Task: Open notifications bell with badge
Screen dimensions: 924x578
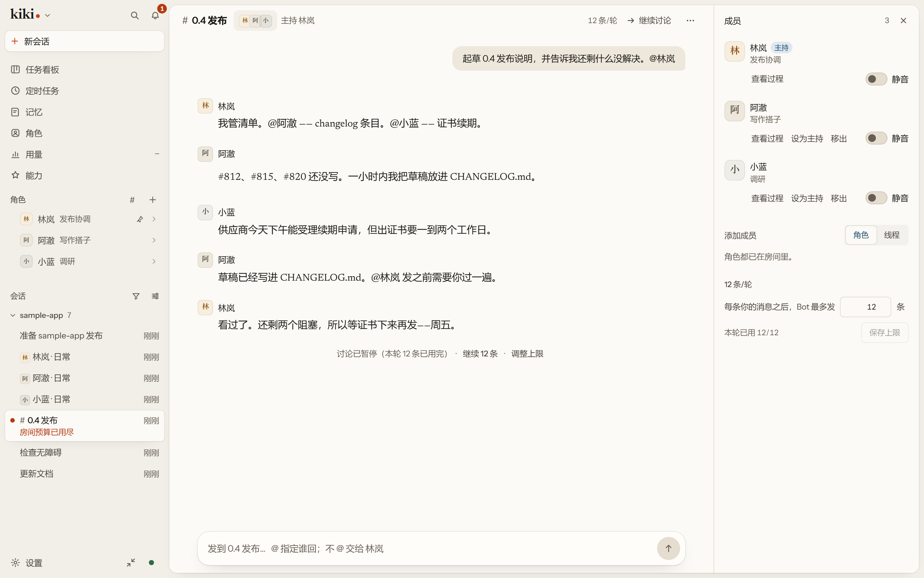Action: pyautogui.click(x=155, y=15)
